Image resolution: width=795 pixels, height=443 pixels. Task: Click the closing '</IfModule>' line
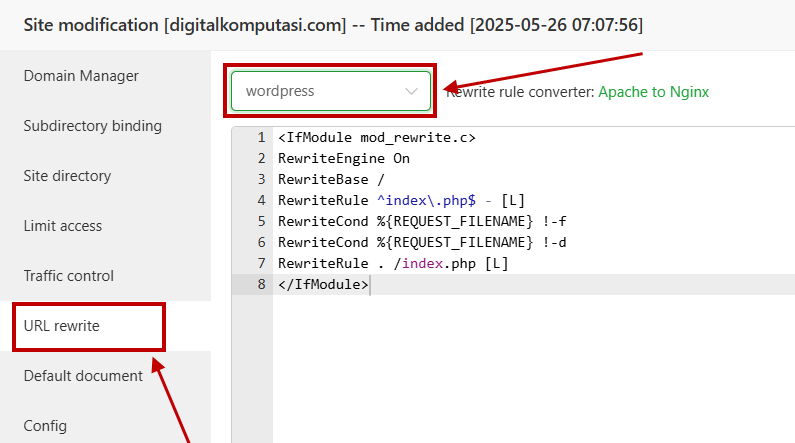(323, 284)
